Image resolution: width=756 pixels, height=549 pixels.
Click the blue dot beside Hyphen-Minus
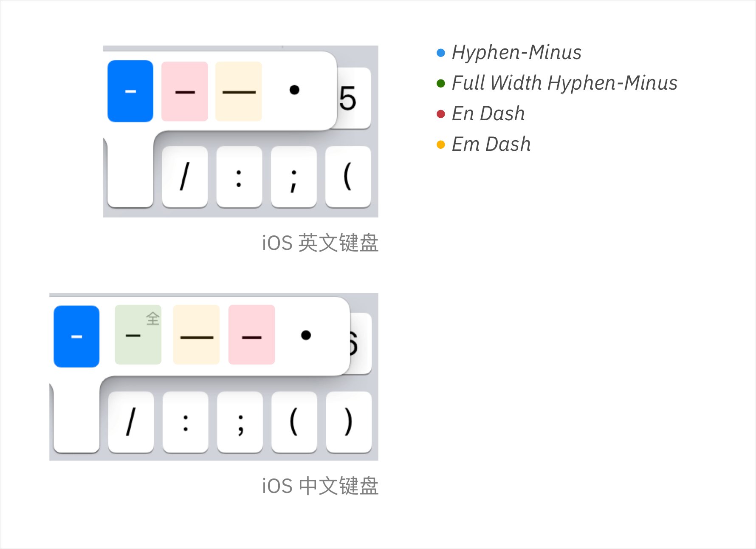(x=440, y=53)
